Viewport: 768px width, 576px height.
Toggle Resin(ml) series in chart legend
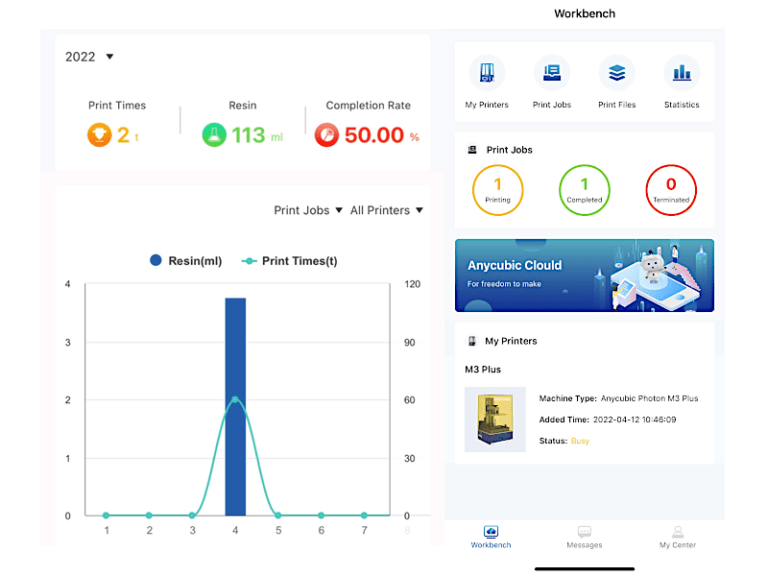186,261
